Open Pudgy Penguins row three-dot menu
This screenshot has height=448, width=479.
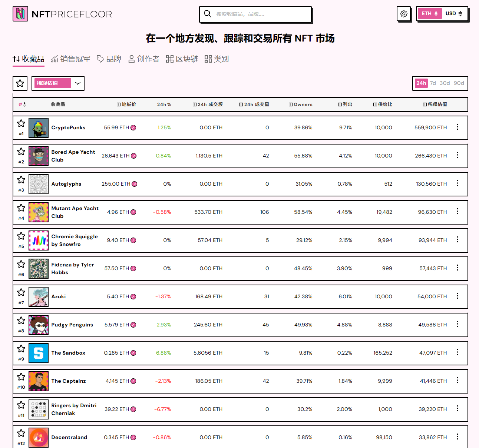point(457,324)
